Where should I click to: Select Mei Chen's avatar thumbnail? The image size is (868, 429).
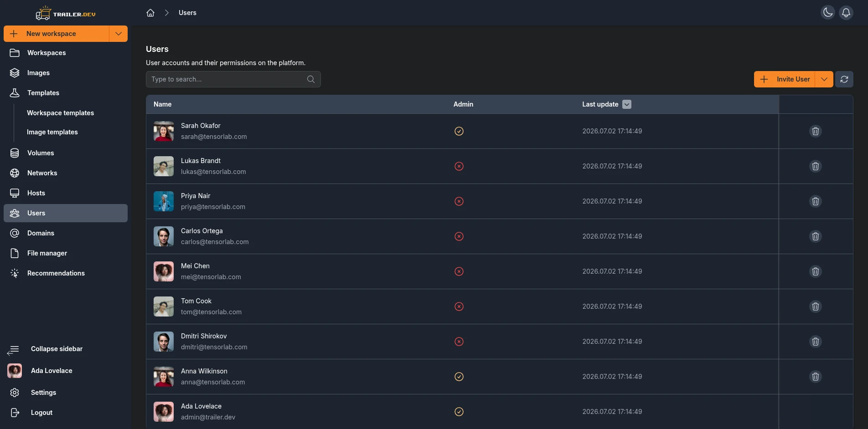164,271
